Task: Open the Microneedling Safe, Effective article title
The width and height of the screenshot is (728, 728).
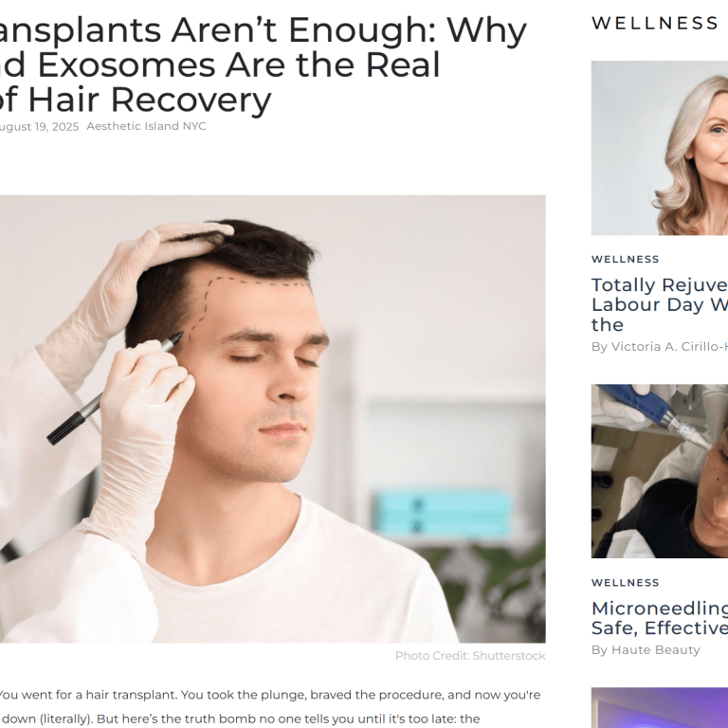Action: [660, 618]
